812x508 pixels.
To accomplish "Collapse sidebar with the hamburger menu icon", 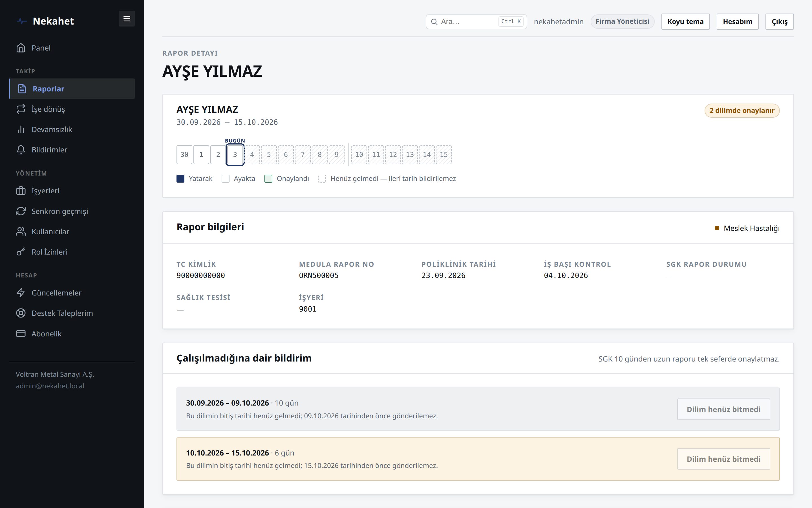I will pyautogui.click(x=127, y=19).
